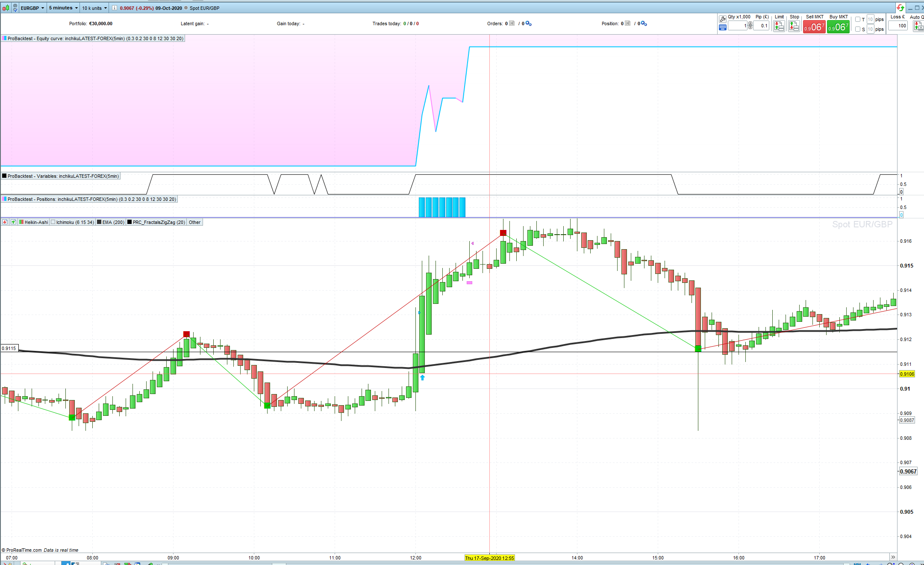Click the Stop order icon

794,26
